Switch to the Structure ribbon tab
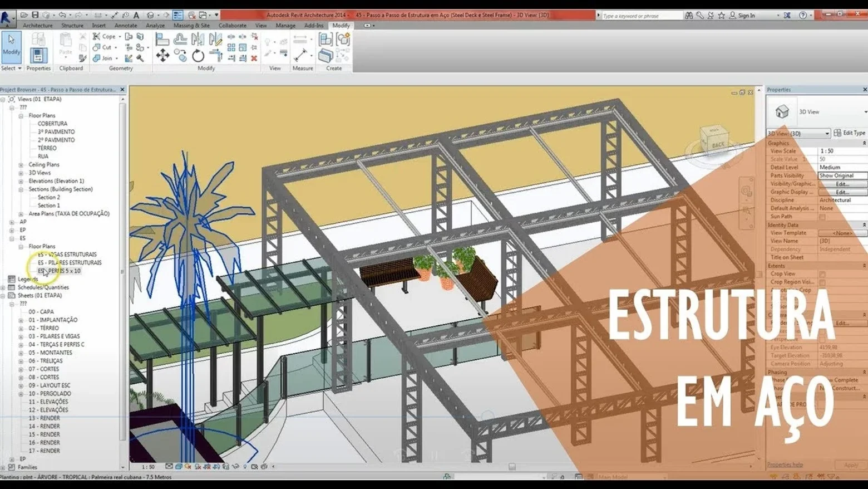Viewport: 868px width, 489px height. [x=72, y=26]
